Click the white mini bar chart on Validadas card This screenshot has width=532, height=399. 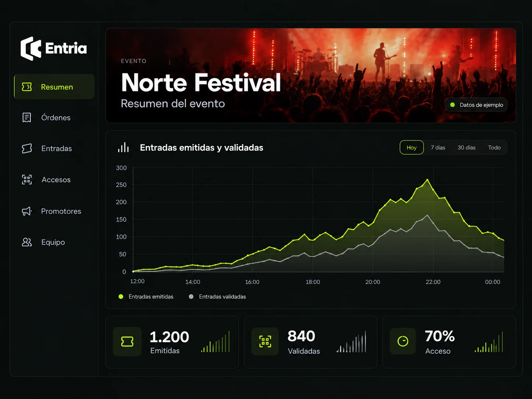[x=352, y=342]
